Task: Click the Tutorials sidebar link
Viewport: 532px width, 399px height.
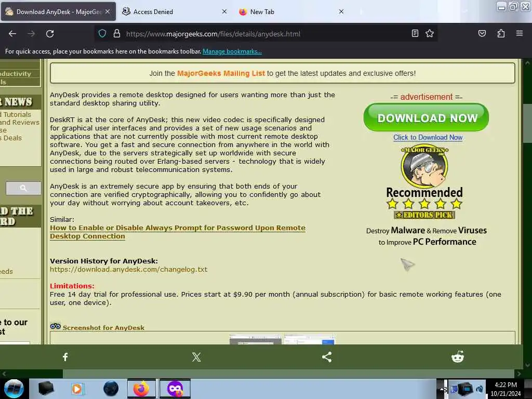Action: pos(16,114)
